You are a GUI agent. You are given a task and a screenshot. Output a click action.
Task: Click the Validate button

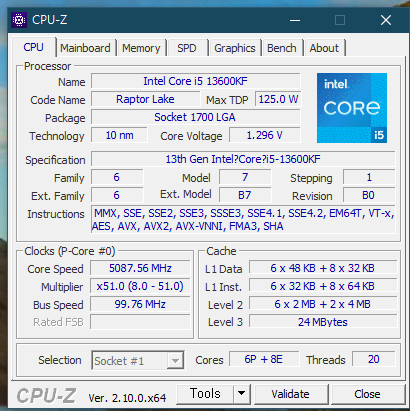[x=290, y=394]
